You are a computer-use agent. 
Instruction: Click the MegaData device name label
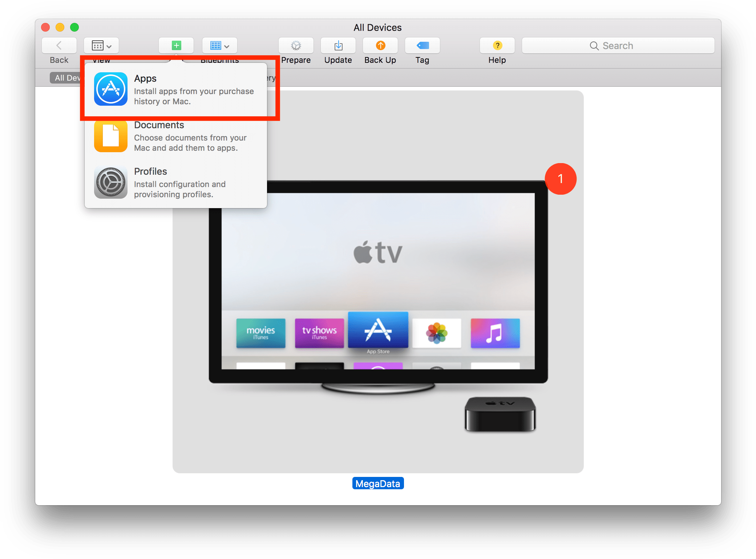click(378, 483)
